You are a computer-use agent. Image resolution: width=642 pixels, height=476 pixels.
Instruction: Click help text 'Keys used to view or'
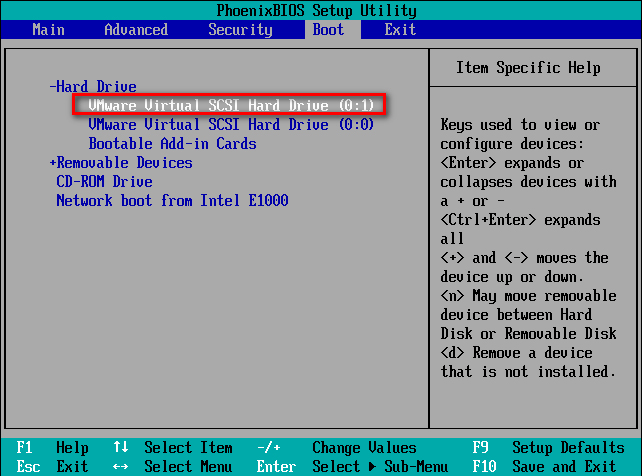[520, 124]
